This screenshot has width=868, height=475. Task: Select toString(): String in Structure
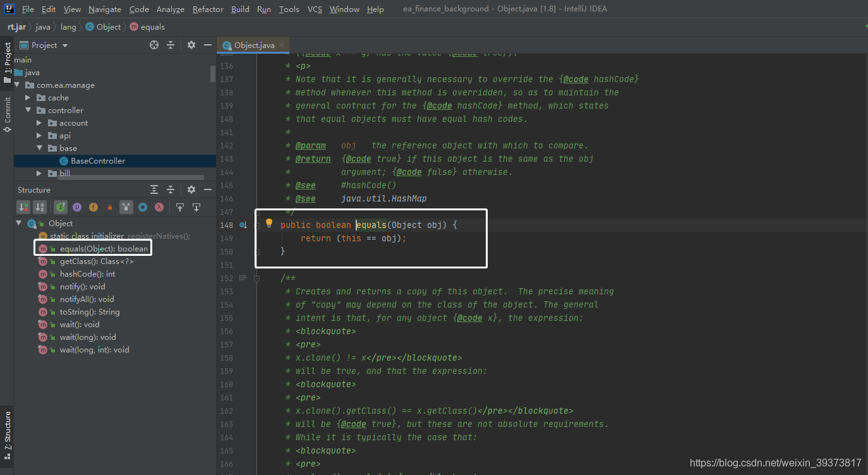90,312
